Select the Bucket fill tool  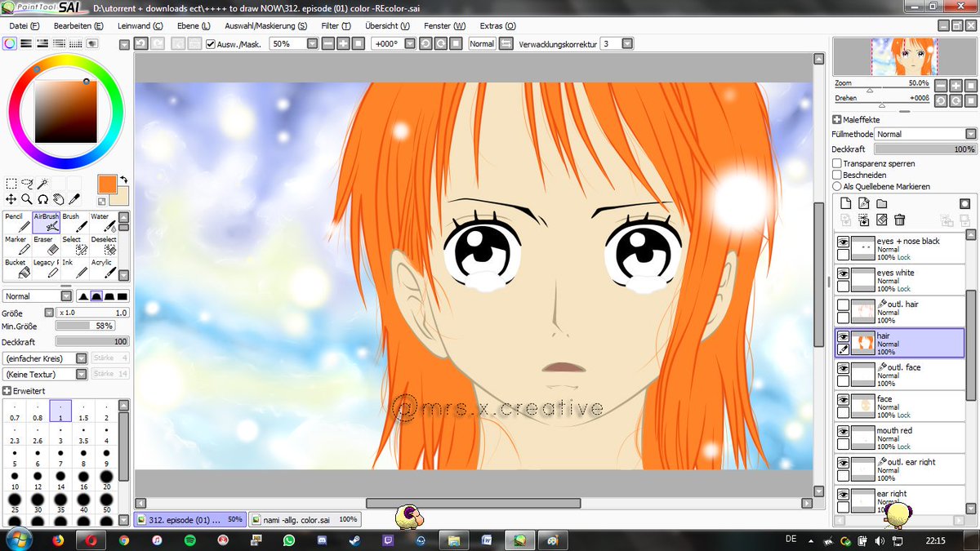17,268
